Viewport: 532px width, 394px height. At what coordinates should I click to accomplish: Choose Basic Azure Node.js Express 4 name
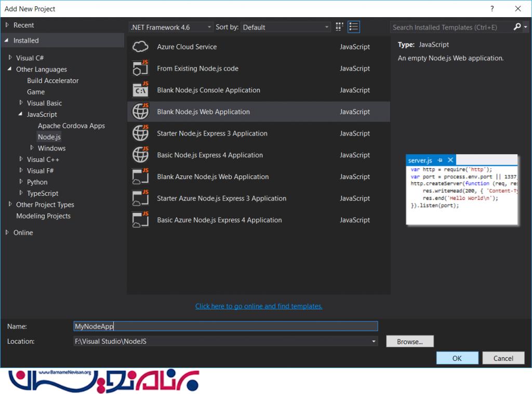pos(219,221)
